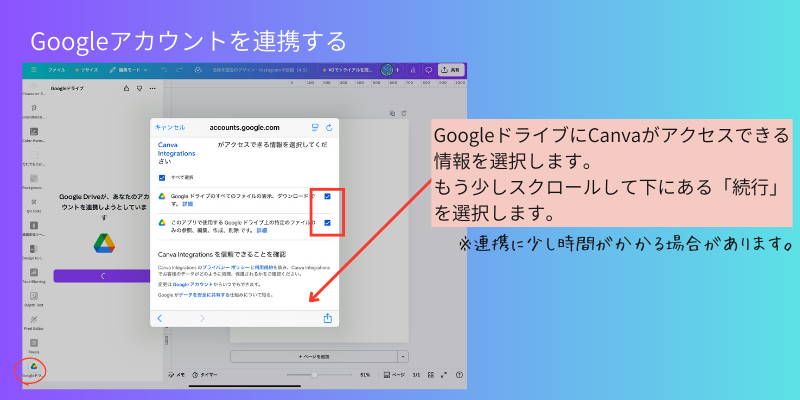Open the Color Harmony app in sidebar
This screenshot has height=400, width=800.
(x=34, y=134)
